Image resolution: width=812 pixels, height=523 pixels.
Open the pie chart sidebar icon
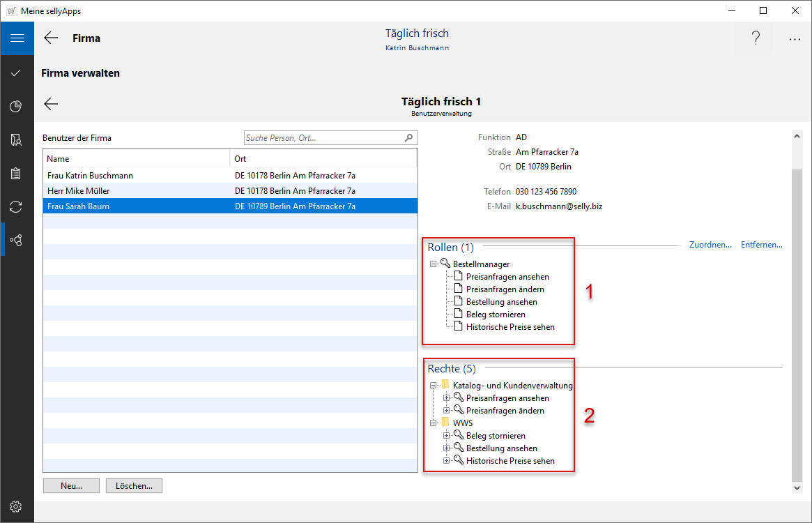coord(17,106)
